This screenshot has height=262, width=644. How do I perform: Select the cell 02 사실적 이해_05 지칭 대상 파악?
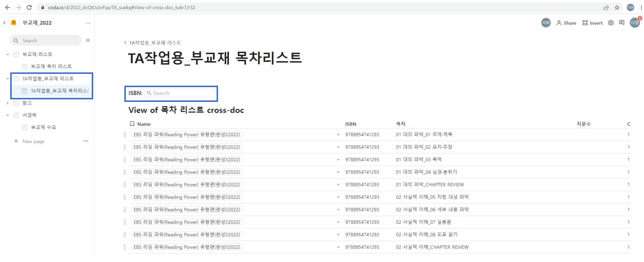coord(432,197)
